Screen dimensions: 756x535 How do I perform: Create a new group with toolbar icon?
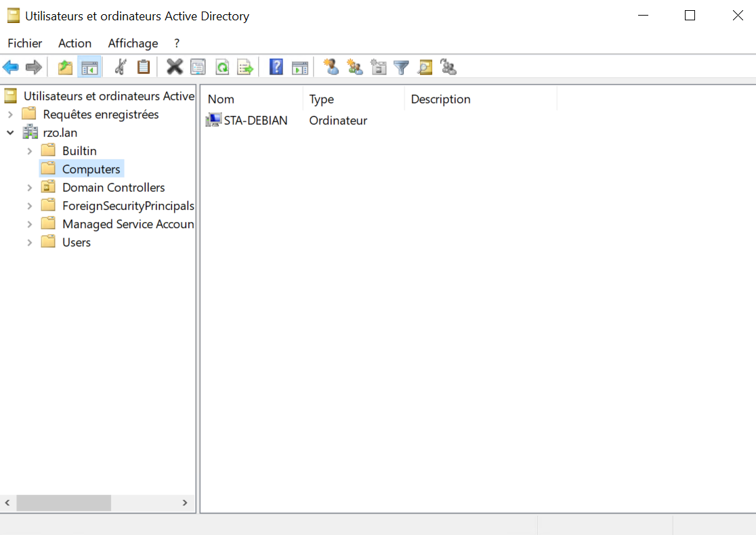355,67
